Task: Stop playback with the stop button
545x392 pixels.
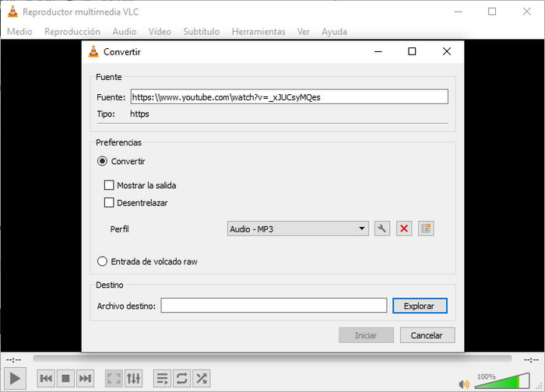Action: point(65,378)
